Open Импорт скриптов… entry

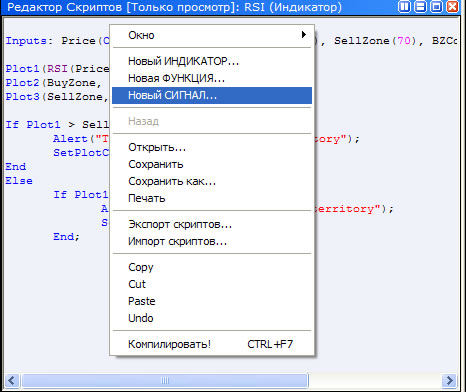(x=212, y=241)
